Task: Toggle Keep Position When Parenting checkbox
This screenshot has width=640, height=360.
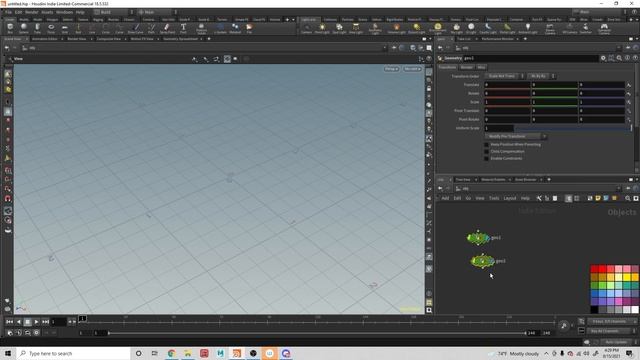Action: tap(486, 144)
